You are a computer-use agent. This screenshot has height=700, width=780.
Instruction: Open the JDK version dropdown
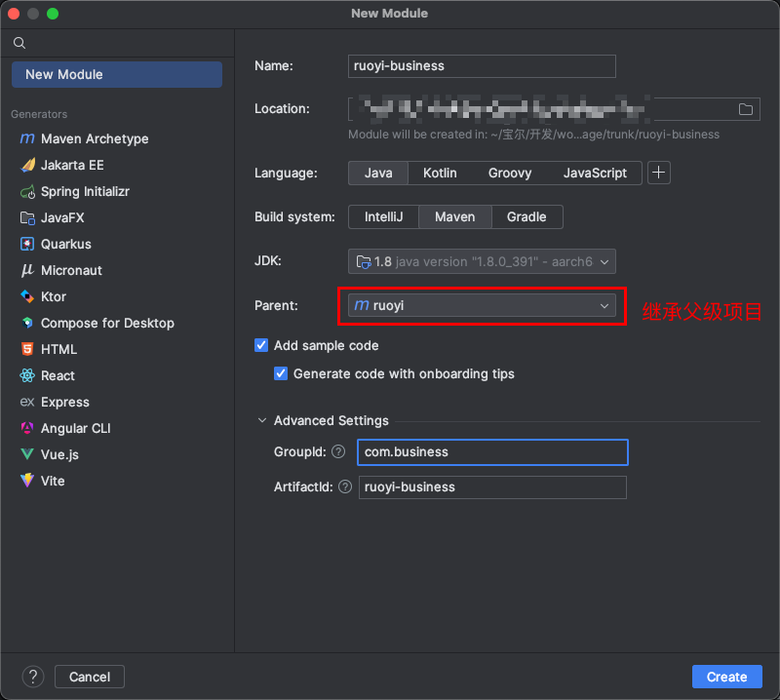(483, 261)
